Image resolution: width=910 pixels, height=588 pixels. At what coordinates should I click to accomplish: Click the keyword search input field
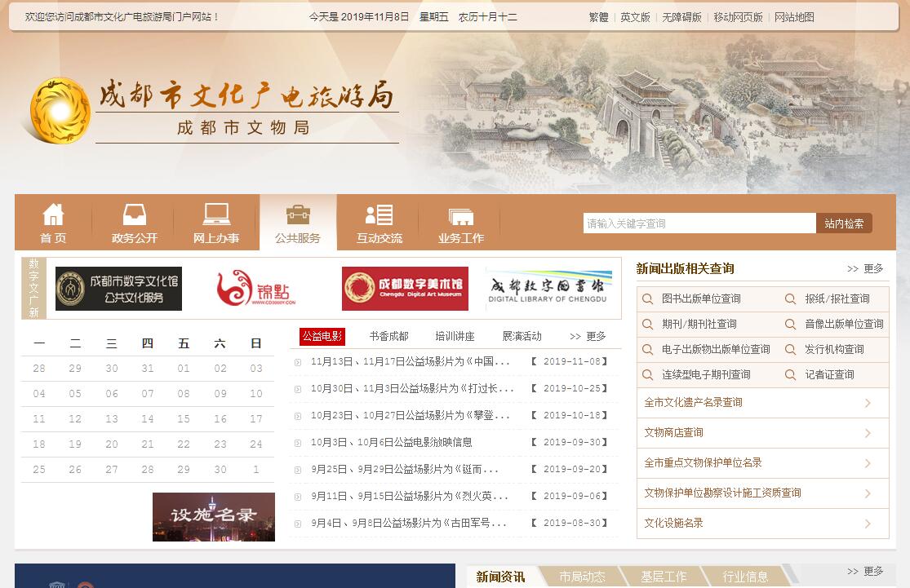pos(699,223)
